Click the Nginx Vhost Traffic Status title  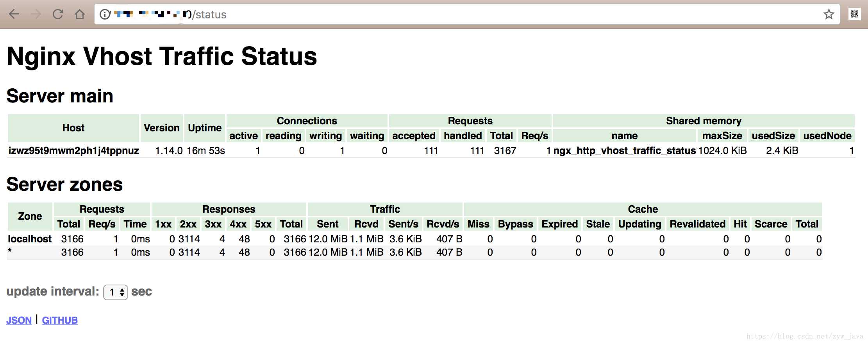coord(162,56)
